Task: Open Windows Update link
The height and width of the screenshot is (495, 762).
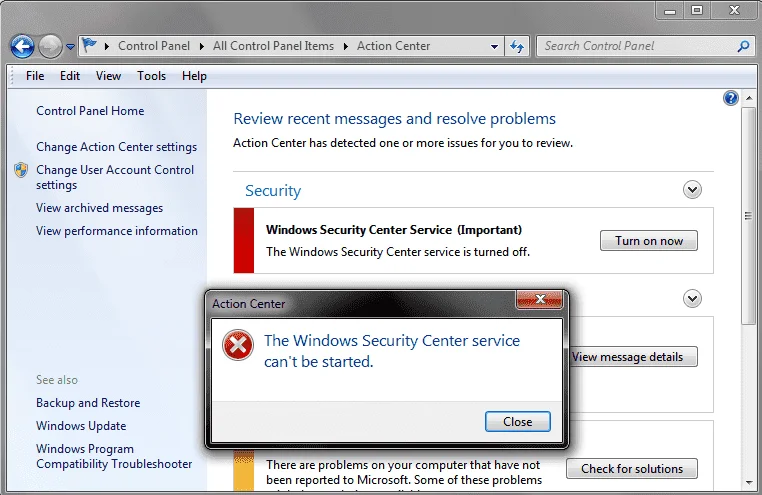Action: (x=81, y=426)
